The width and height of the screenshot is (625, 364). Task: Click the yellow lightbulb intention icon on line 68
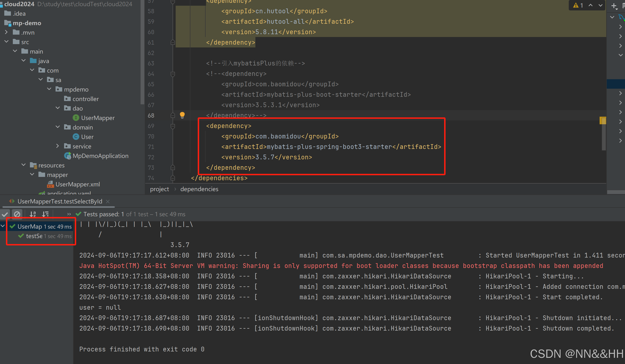pos(183,115)
